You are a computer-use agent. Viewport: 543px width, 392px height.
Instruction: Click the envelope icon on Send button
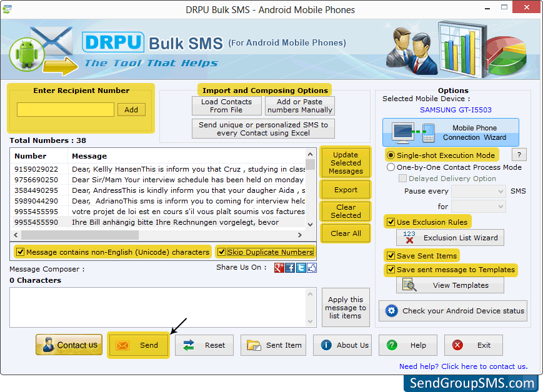coord(122,345)
